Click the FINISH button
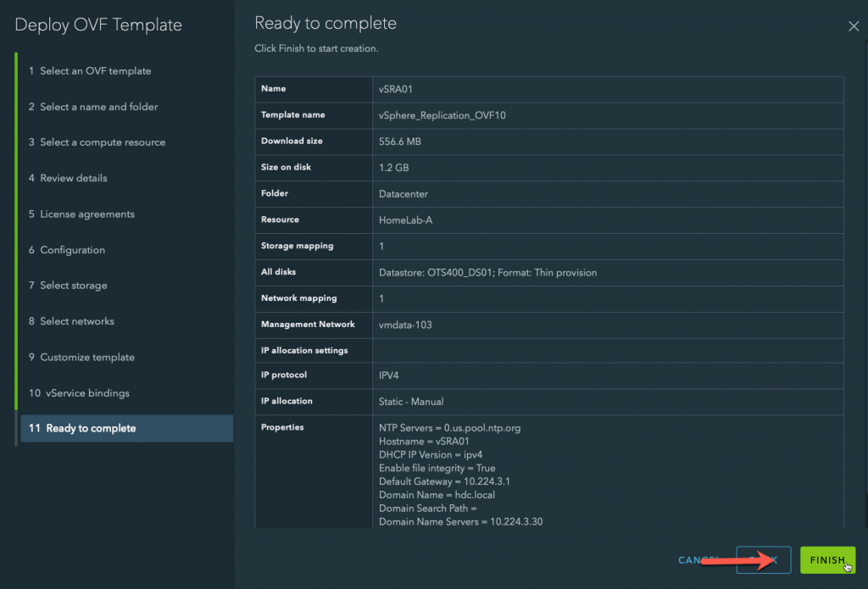 (827, 559)
